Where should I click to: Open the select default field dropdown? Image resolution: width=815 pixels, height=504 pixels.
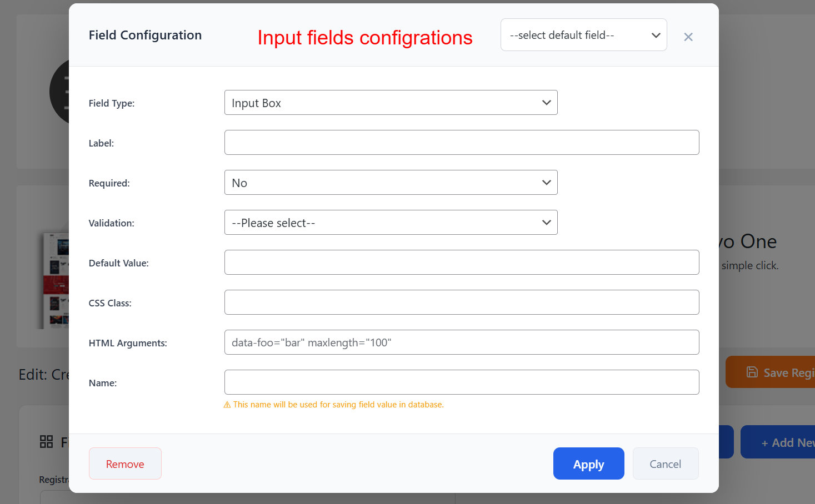click(583, 35)
